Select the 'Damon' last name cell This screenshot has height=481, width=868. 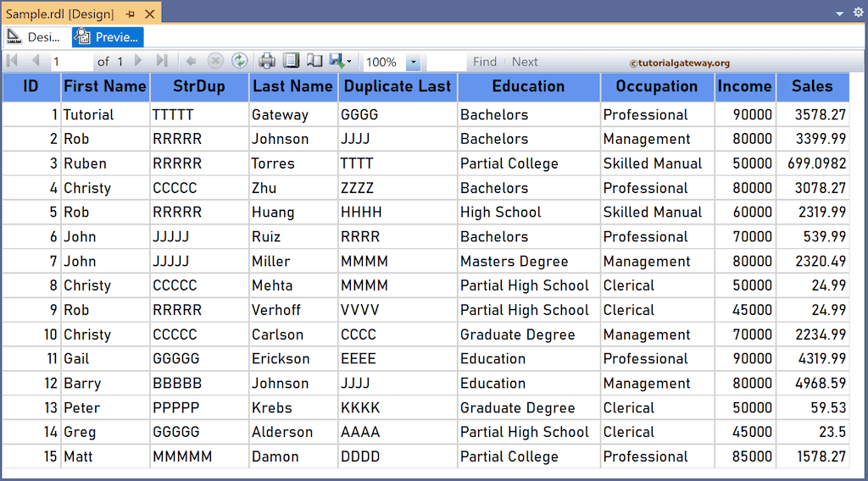click(x=292, y=456)
